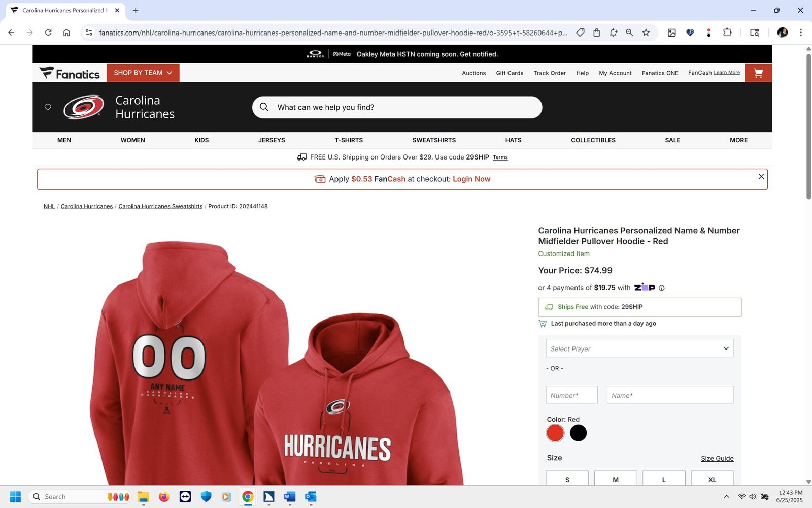Image resolution: width=812 pixels, height=508 pixels.
Task: Click the Number input field
Action: coord(571,395)
